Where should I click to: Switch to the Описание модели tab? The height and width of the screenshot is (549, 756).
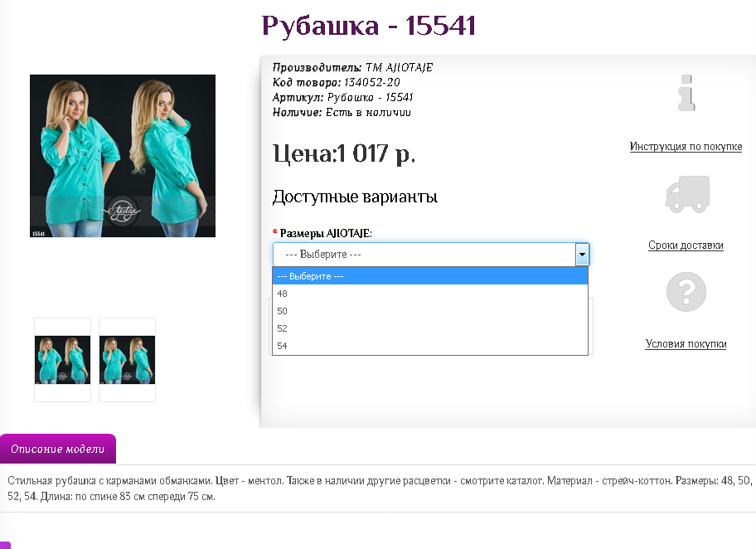(x=58, y=449)
